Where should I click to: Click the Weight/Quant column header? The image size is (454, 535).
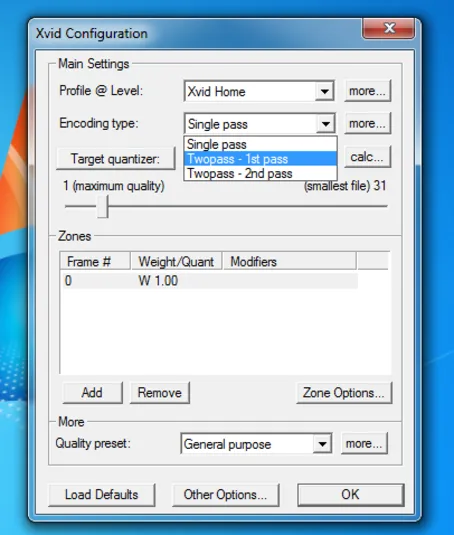176,262
